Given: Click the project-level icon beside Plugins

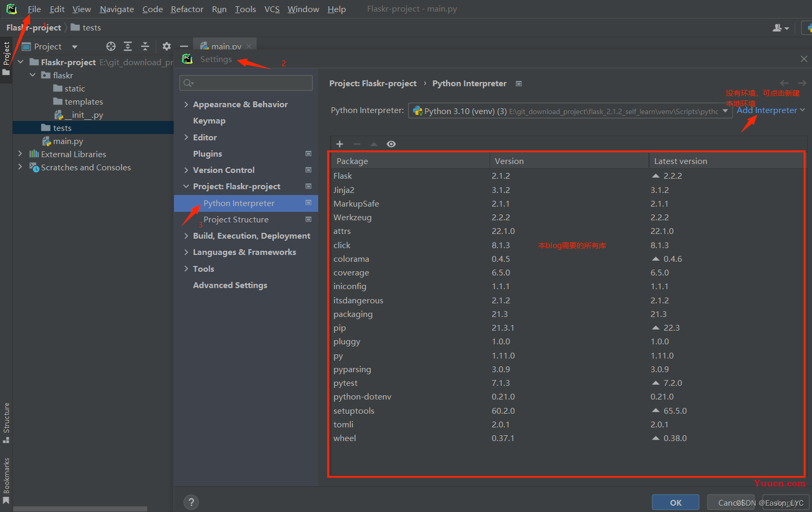Looking at the screenshot, I should coord(309,153).
